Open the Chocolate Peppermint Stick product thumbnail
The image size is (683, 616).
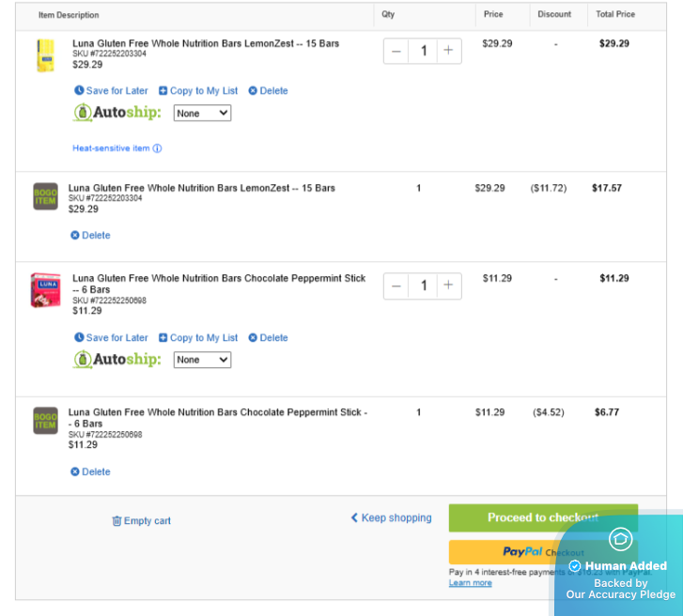click(45, 290)
